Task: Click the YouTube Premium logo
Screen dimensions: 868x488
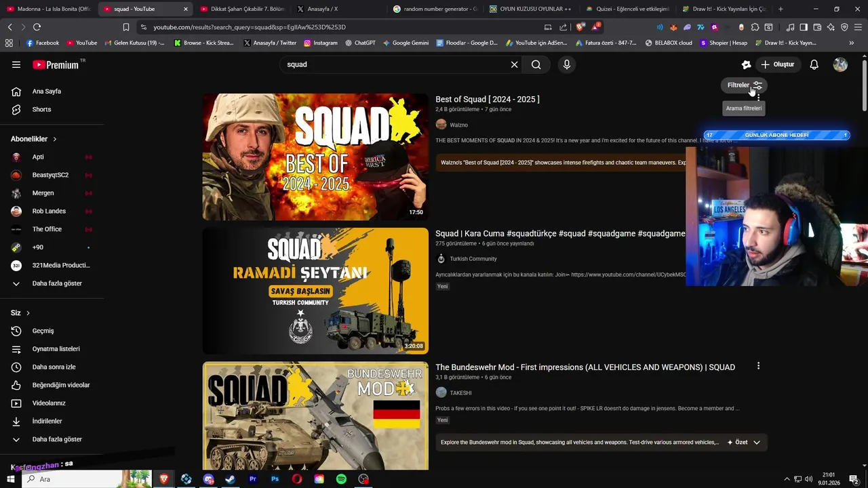Action: point(56,64)
